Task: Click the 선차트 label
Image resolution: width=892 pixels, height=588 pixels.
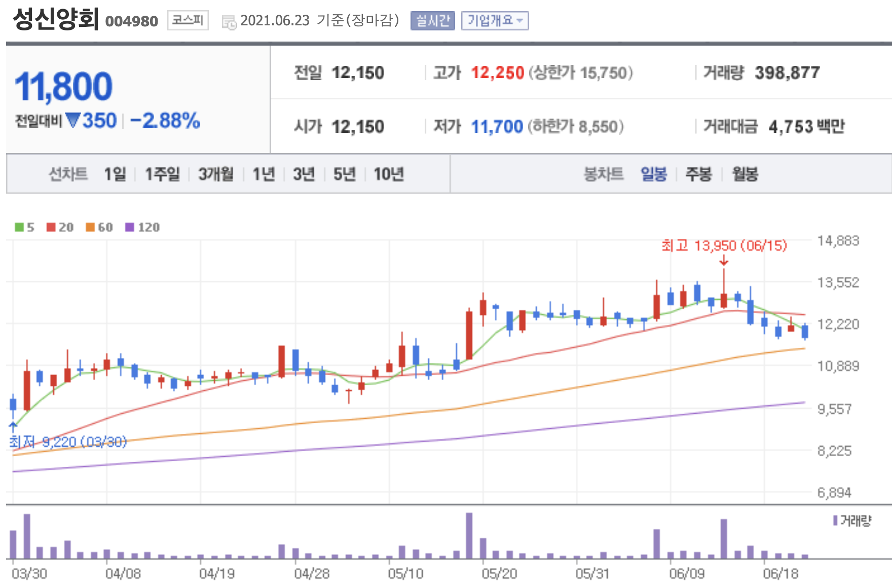Action: click(68, 174)
